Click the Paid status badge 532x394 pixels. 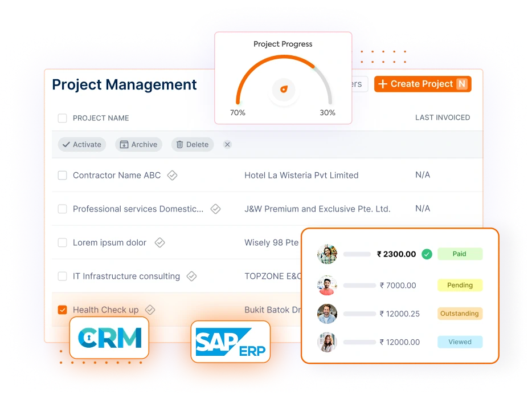(x=460, y=254)
